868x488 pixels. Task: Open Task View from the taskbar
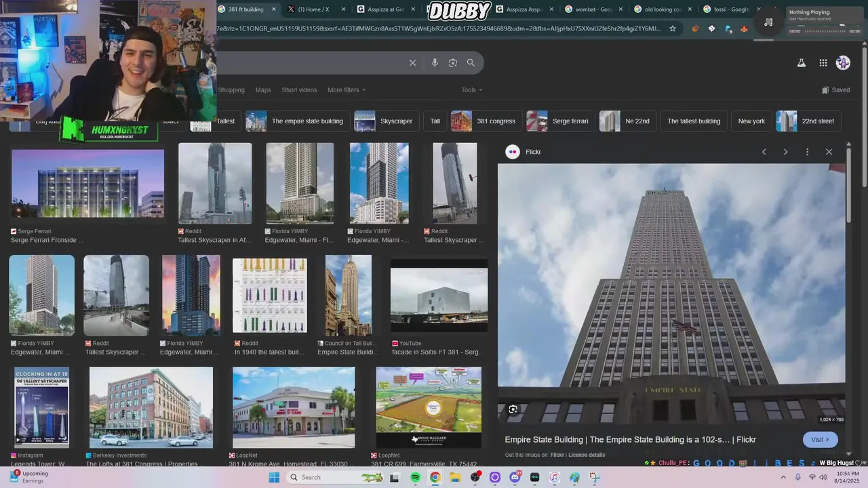395,478
